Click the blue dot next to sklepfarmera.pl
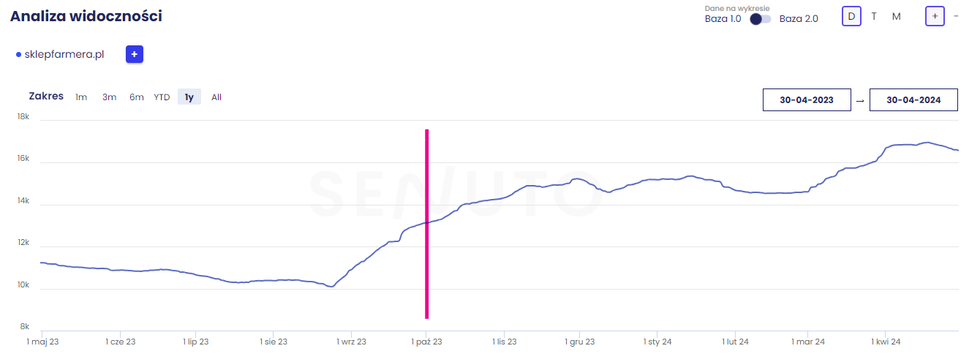The height and width of the screenshot is (354, 980). pyautogui.click(x=18, y=55)
